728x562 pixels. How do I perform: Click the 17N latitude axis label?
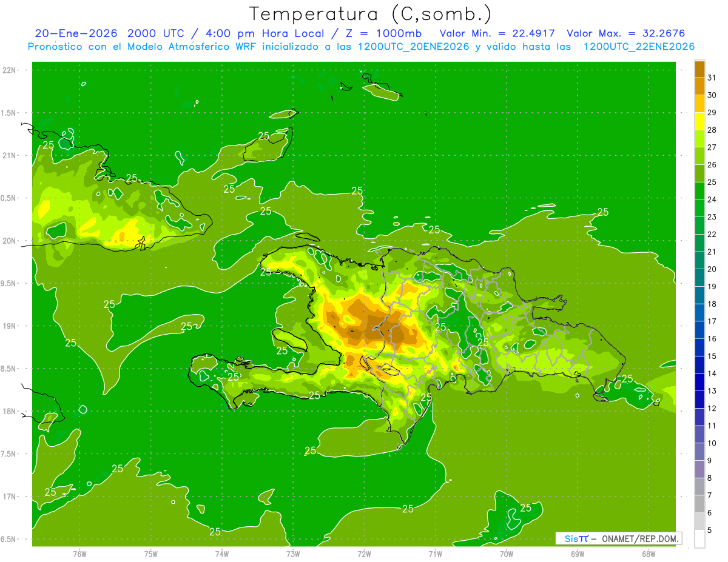(9, 497)
